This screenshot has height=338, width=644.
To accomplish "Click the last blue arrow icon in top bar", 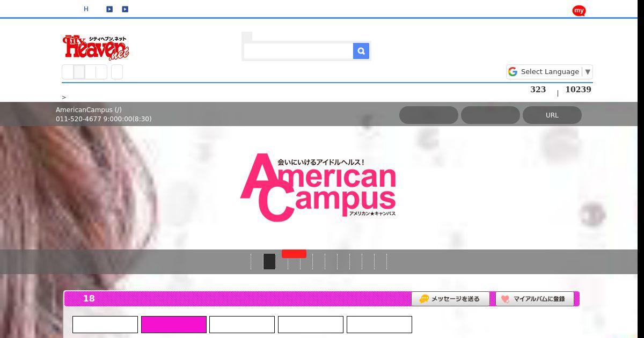I will coord(125,9).
